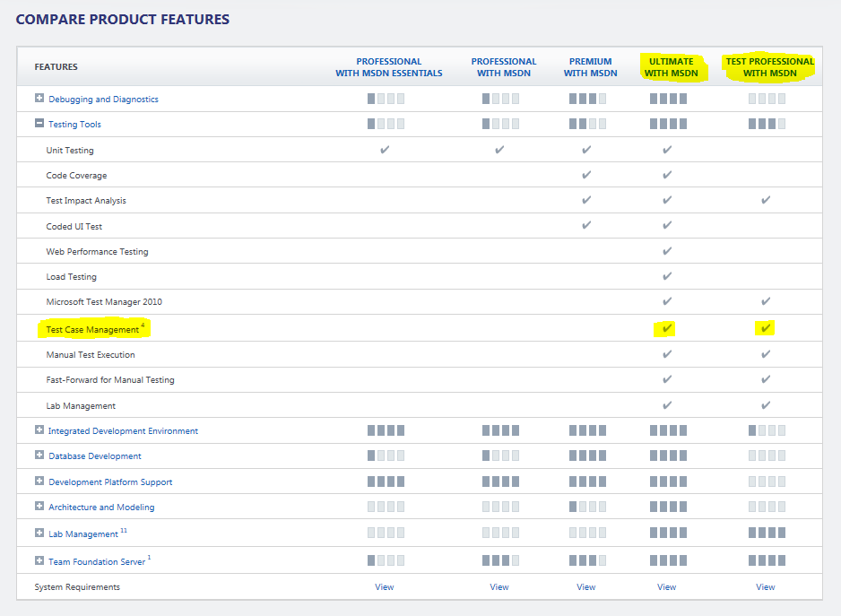The image size is (841, 616).
Task: Click the Load Testing label
Action: click(72, 277)
